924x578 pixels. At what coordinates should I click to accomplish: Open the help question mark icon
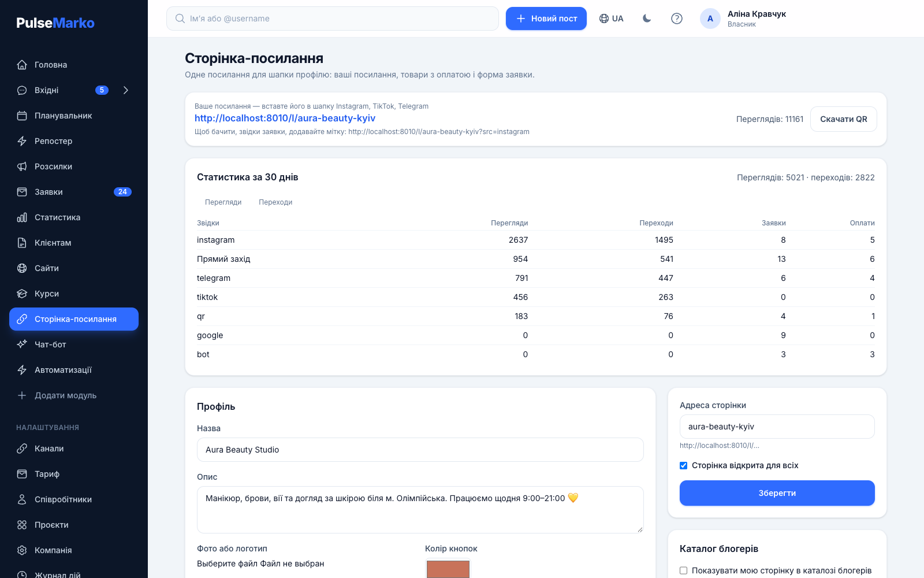click(x=677, y=18)
